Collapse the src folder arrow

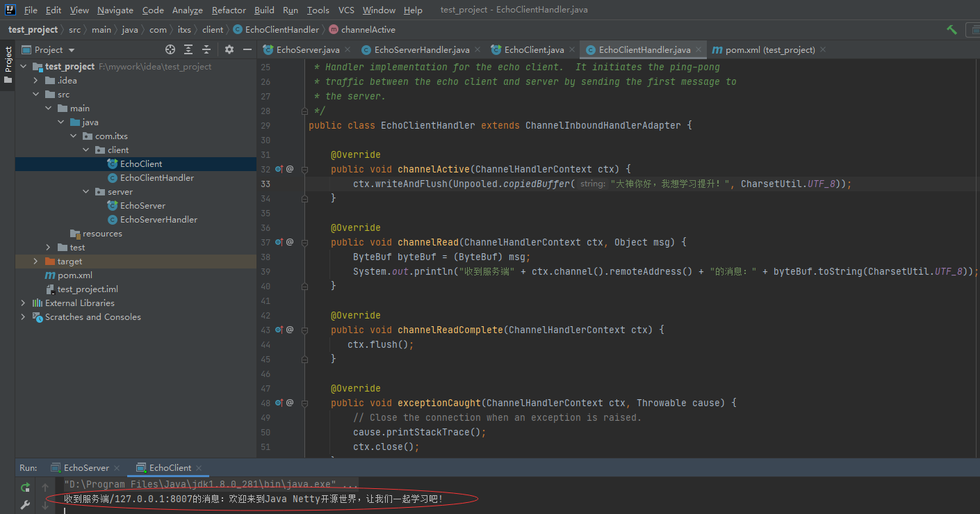click(x=35, y=95)
